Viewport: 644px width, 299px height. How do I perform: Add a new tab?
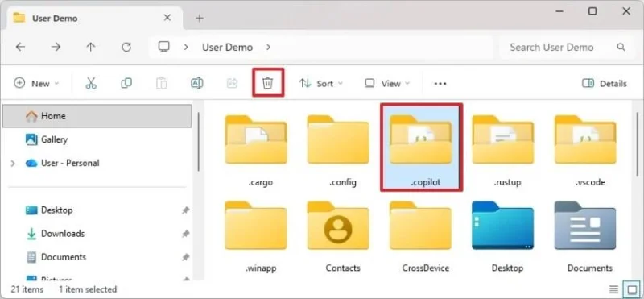tap(200, 18)
